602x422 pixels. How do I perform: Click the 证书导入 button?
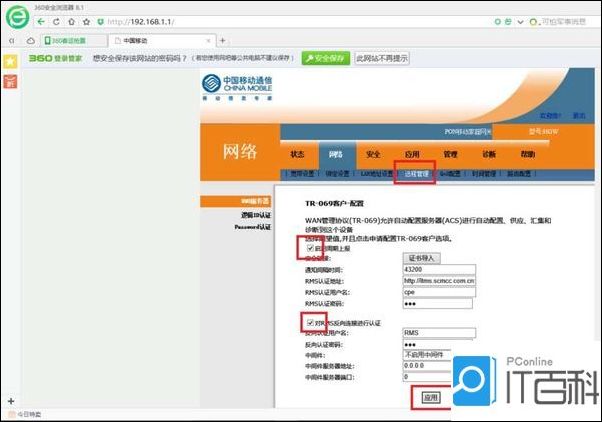coord(422,258)
